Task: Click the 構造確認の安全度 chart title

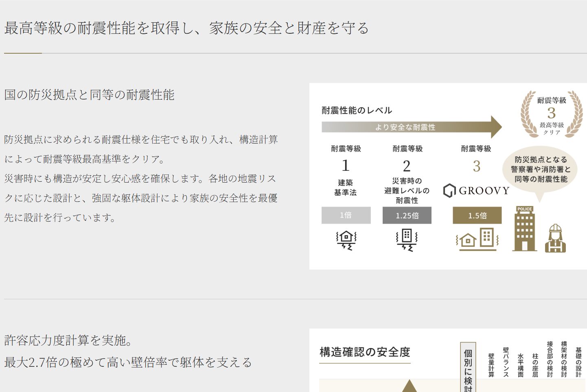Action: click(x=365, y=352)
